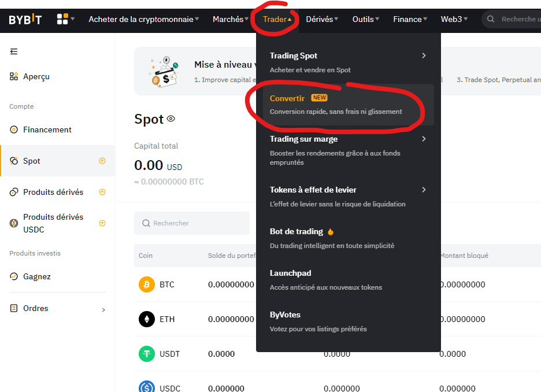Open the Dérivés dropdown in navbar

322,19
